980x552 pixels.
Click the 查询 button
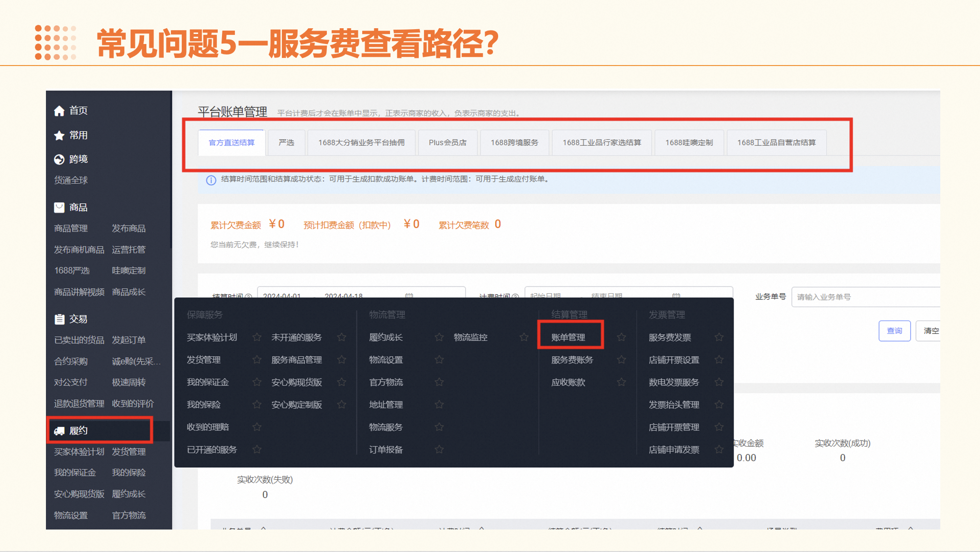(x=894, y=331)
